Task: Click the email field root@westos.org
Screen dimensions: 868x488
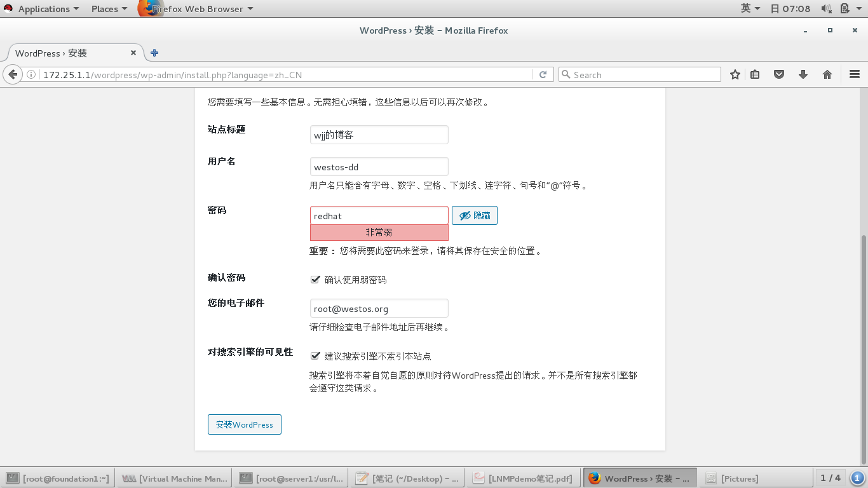Action: (379, 308)
